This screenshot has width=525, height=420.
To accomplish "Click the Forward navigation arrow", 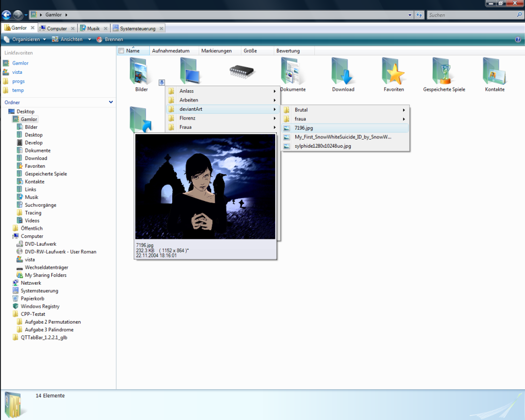I will [x=18, y=15].
